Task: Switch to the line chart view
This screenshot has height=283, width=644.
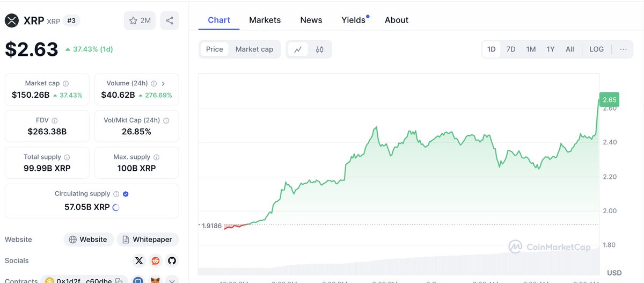Action: pyautogui.click(x=298, y=49)
